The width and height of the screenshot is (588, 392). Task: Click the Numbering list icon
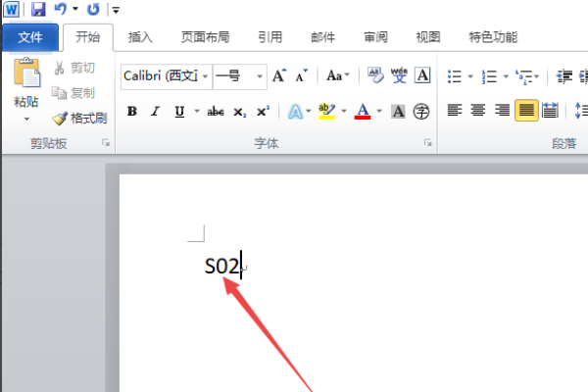pyautogui.click(x=489, y=76)
